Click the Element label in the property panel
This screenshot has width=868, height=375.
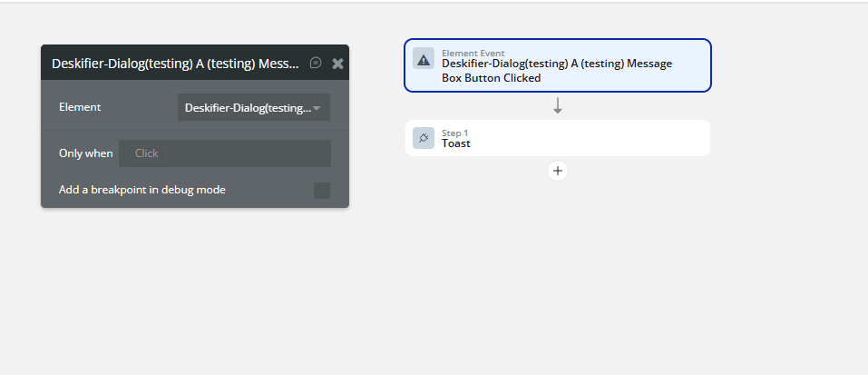[80, 107]
